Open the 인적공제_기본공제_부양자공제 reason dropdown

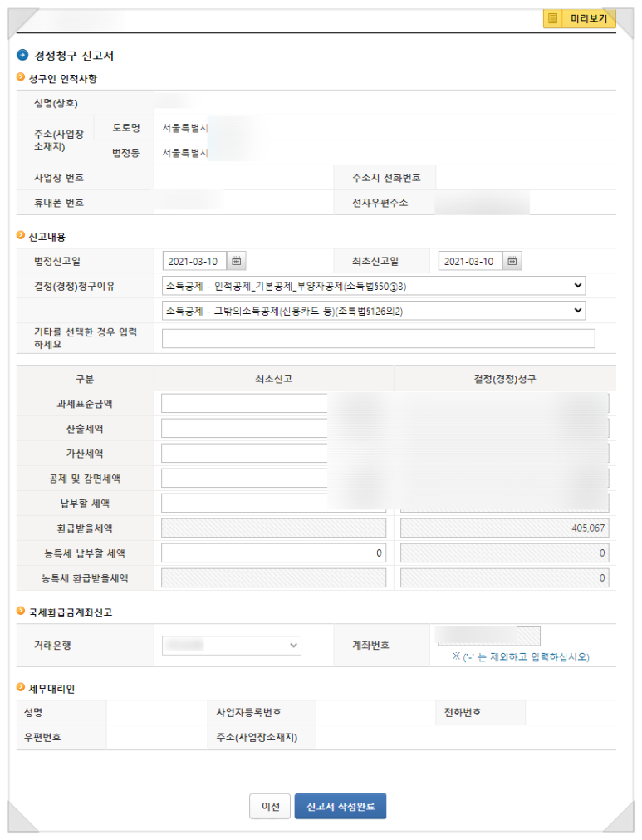(373, 286)
